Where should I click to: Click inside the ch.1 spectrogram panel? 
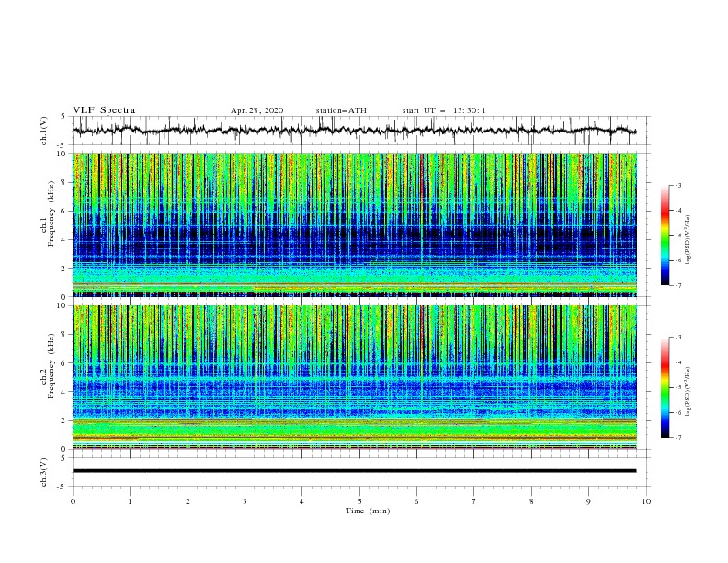point(354,224)
